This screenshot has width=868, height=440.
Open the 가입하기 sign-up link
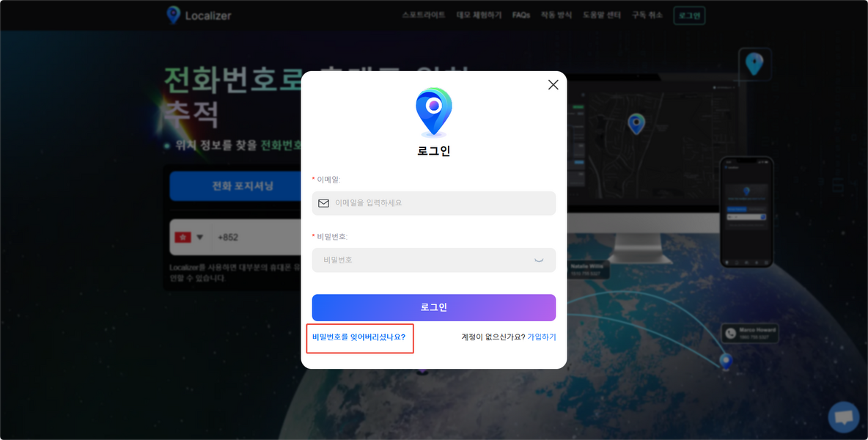click(x=541, y=337)
